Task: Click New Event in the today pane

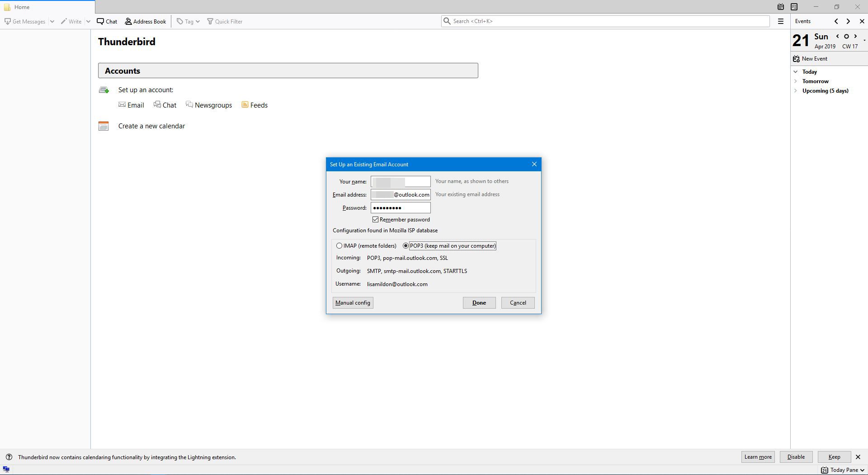Action: [810, 59]
